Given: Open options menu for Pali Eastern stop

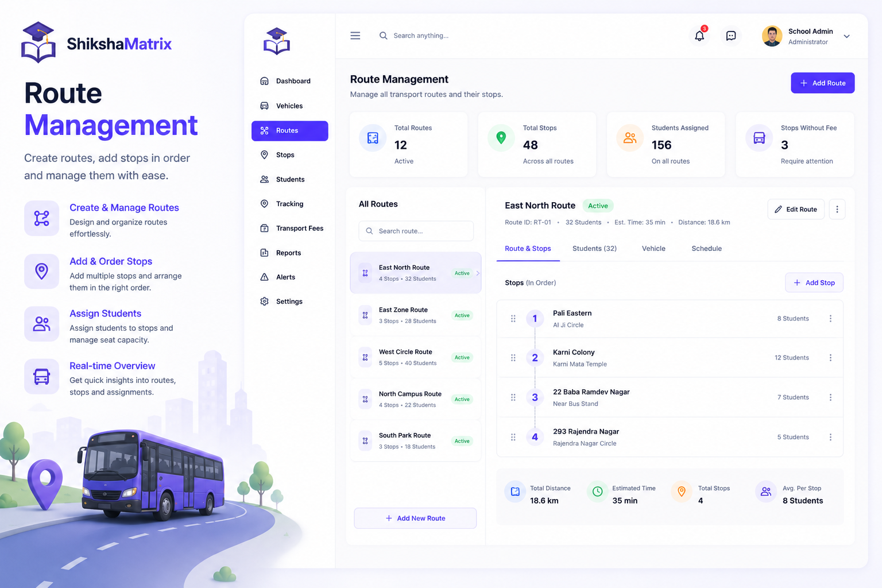Looking at the screenshot, I should pos(830,319).
